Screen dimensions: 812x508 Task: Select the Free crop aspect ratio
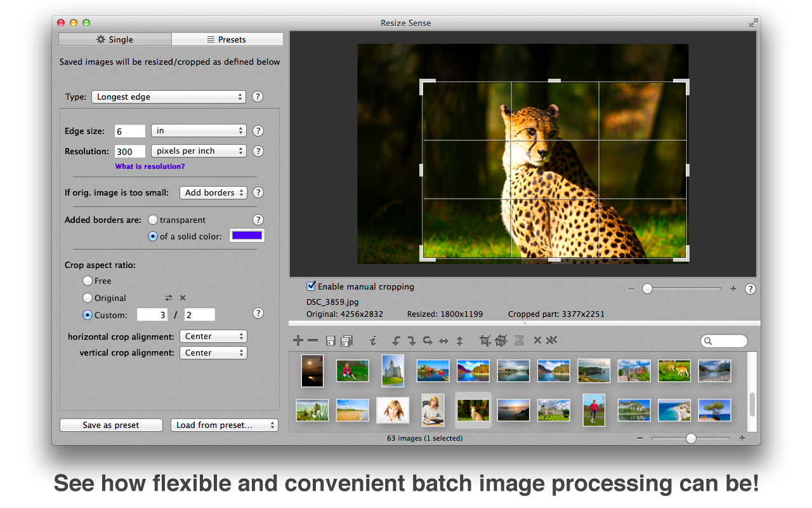click(88, 281)
